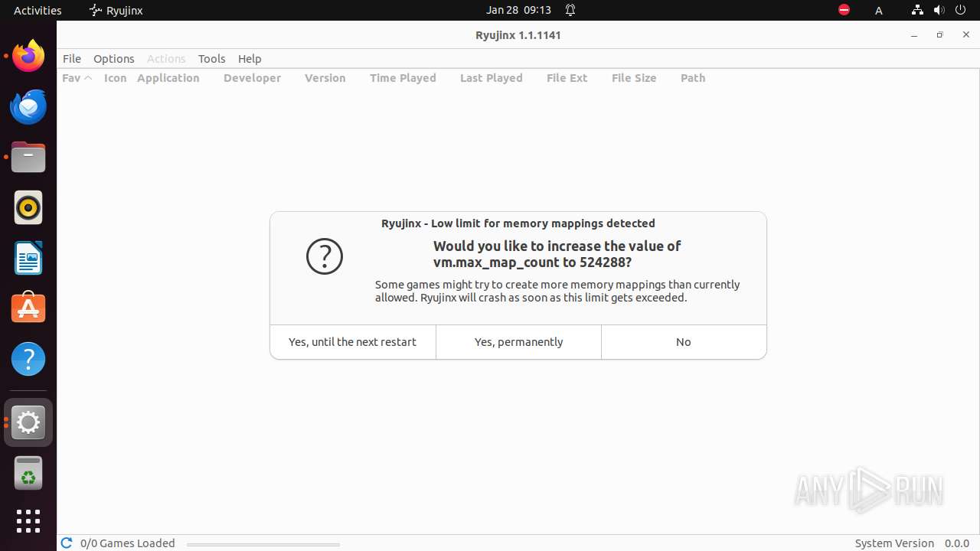980x551 pixels.
Task: Click the Ryujinx app indicator in top bar
Action: pyautogui.click(x=116, y=10)
